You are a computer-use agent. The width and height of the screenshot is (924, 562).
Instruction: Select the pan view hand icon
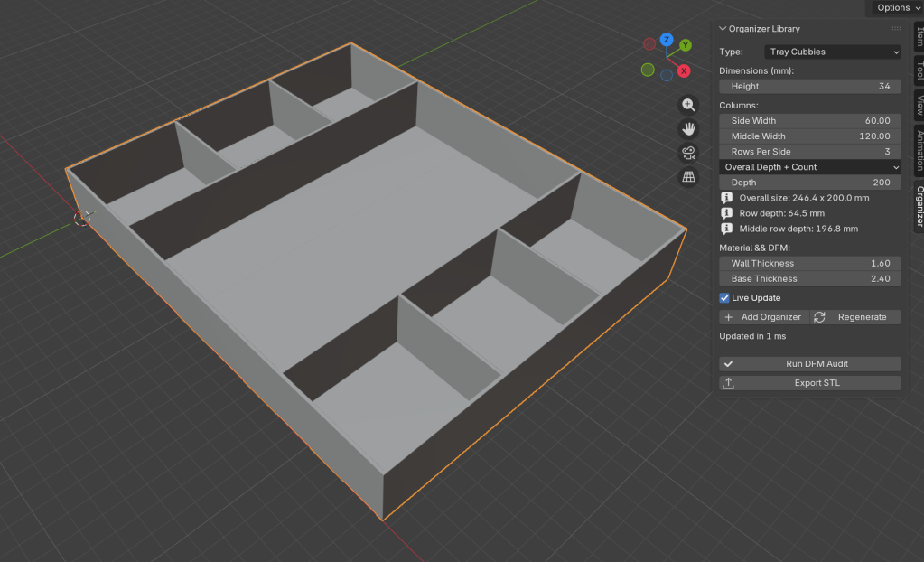[x=688, y=128]
